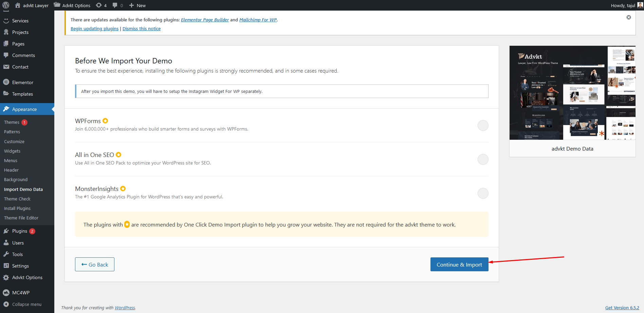
Task: Click the Tools wrench icon in sidebar
Action: 6,254
